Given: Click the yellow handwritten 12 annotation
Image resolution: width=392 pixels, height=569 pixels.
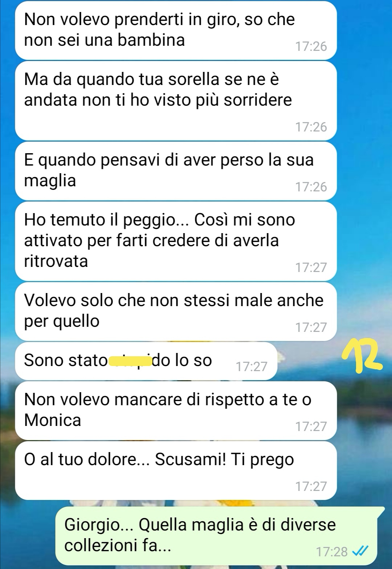Looking at the screenshot, I should pyautogui.click(x=363, y=357).
